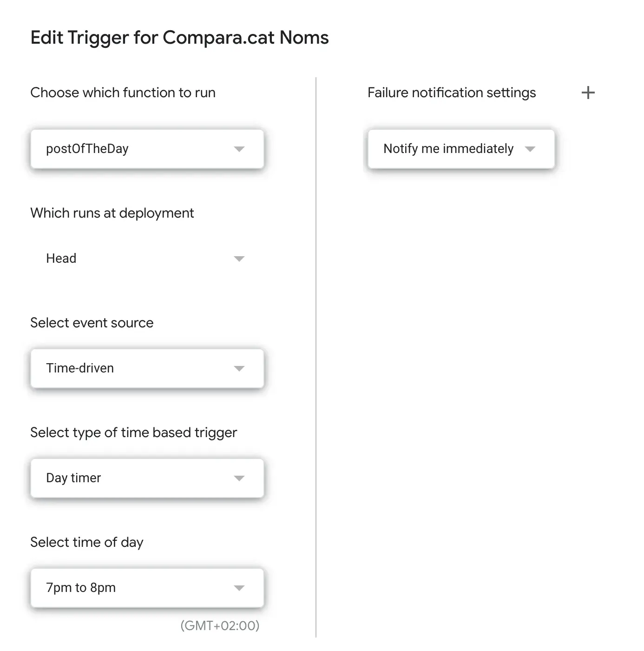Expand the Day timer trigger type dropdown
Screen dimensions: 644x651
(x=139, y=478)
